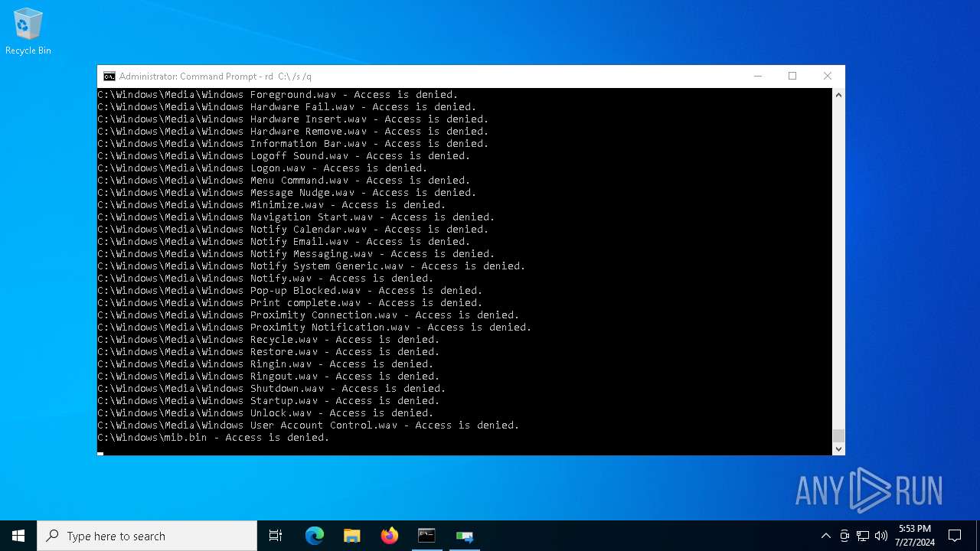Click the line 'Windows Restore.wav'

269,352
